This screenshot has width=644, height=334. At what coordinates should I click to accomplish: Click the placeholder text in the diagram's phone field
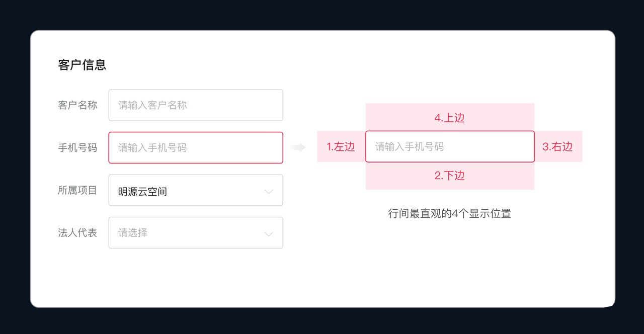click(410, 147)
